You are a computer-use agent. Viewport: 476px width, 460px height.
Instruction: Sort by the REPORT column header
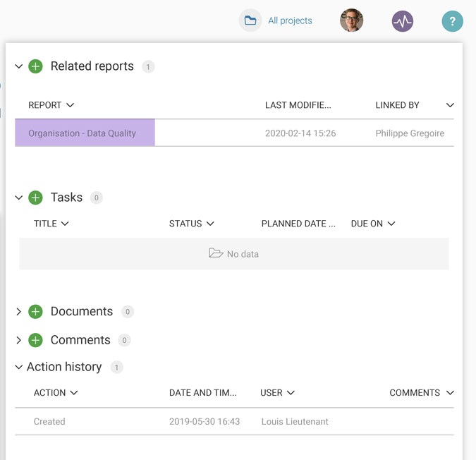51,105
